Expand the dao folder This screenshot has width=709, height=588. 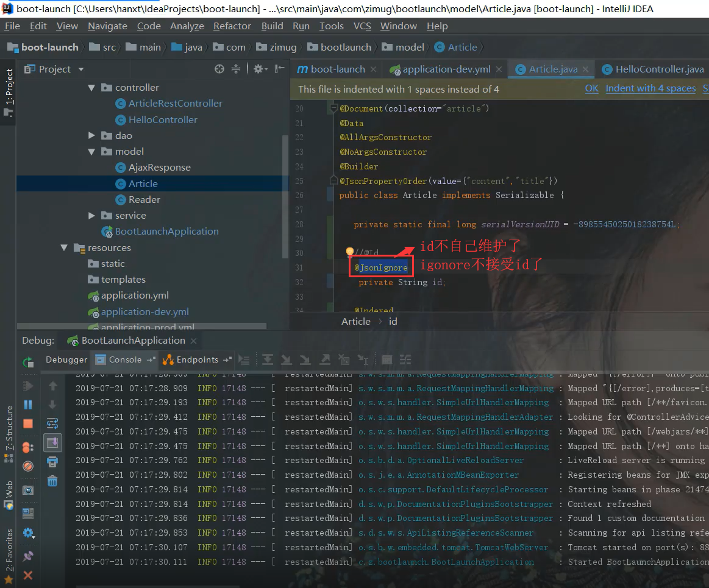pyautogui.click(x=91, y=136)
